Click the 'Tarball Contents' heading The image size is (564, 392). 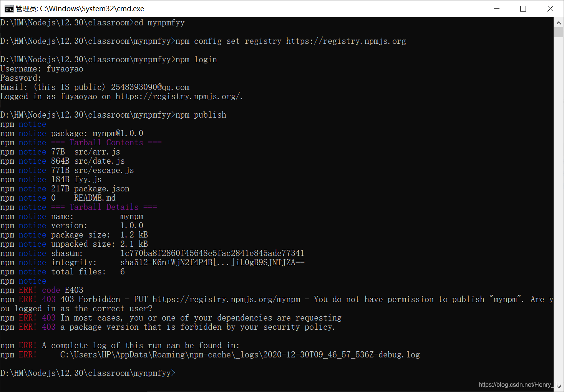(x=106, y=143)
